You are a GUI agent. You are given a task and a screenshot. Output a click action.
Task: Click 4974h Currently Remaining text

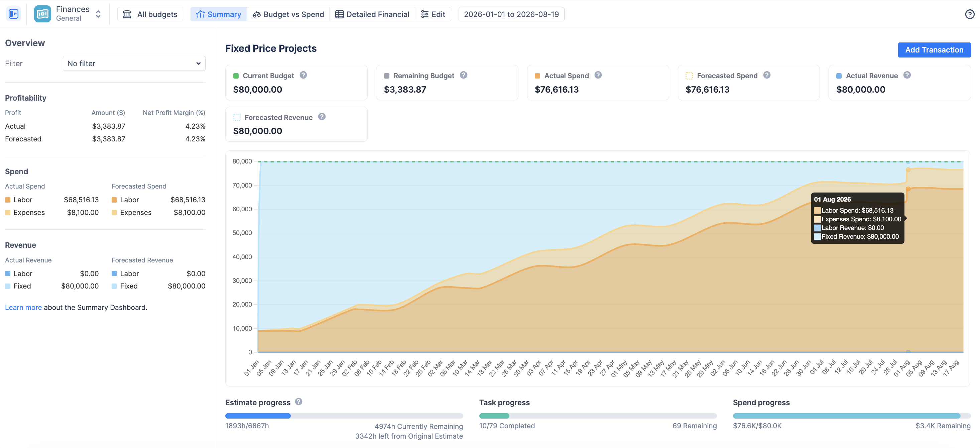pyautogui.click(x=418, y=426)
